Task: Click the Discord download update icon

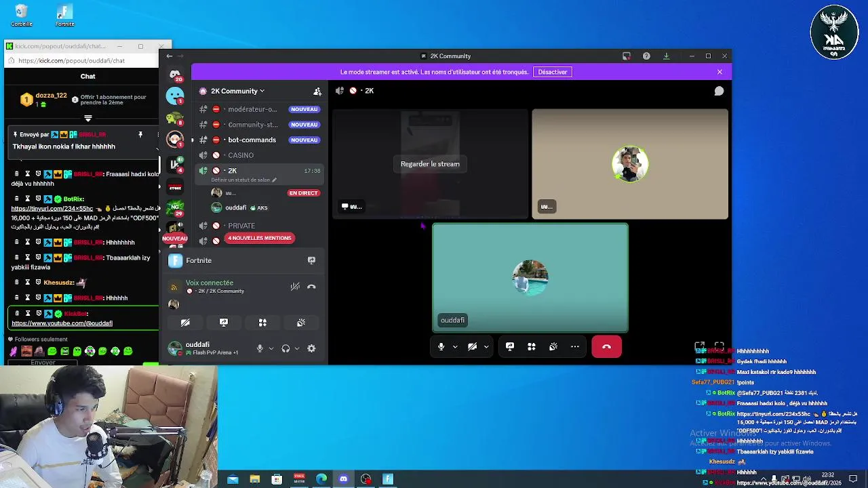Action: pyautogui.click(x=666, y=56)
